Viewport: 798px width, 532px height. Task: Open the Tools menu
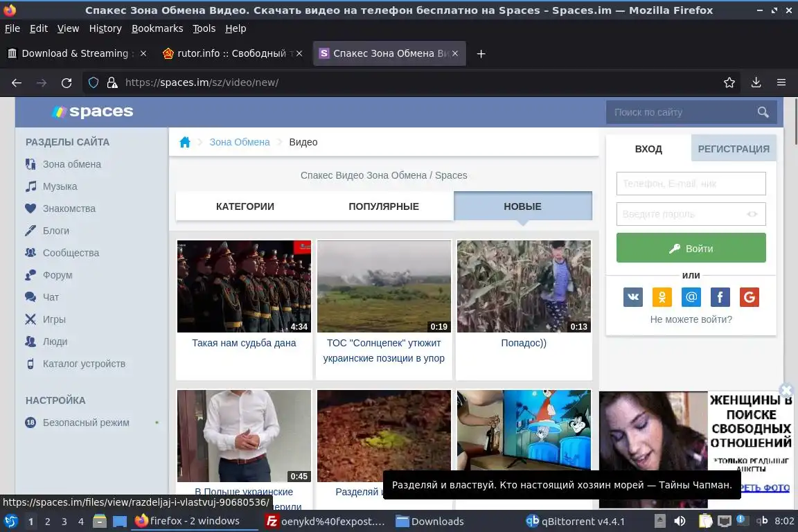[x=204, y=28]
